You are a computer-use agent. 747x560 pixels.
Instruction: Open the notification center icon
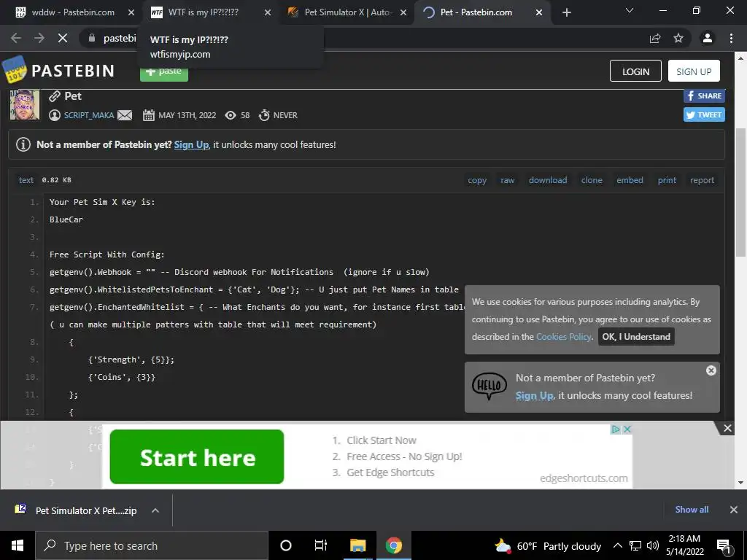click(723, 545)
